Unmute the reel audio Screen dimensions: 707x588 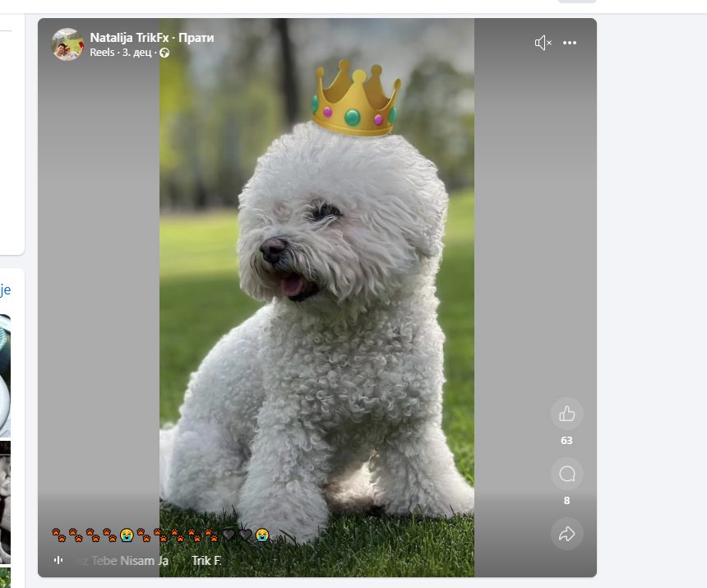point(543,43)
